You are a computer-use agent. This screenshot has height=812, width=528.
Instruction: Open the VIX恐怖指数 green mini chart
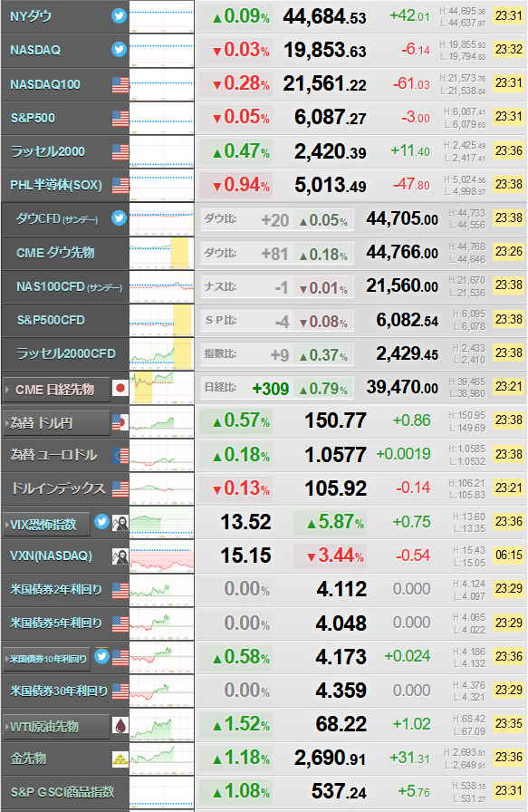click(x=161, y=522)
